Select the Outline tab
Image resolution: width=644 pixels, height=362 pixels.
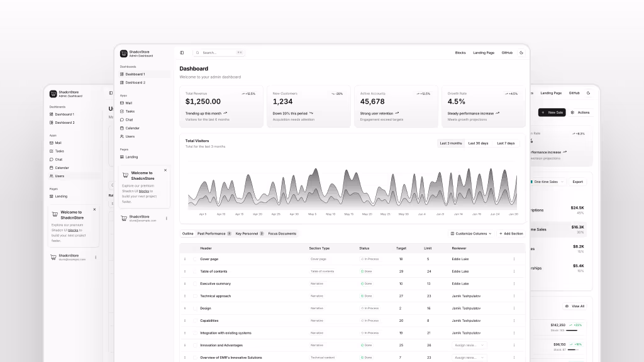tap(187, 234)
